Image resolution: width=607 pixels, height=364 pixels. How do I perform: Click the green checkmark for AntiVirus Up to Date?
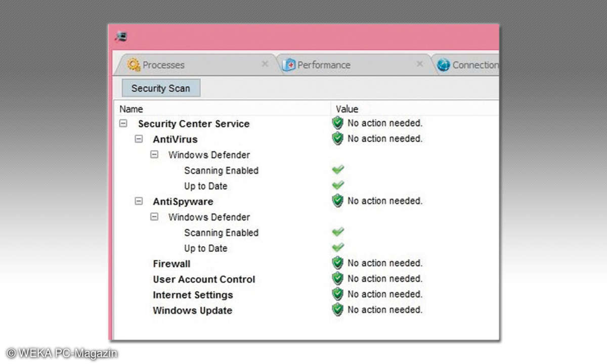pyautogui.click(x=338, y=185)
